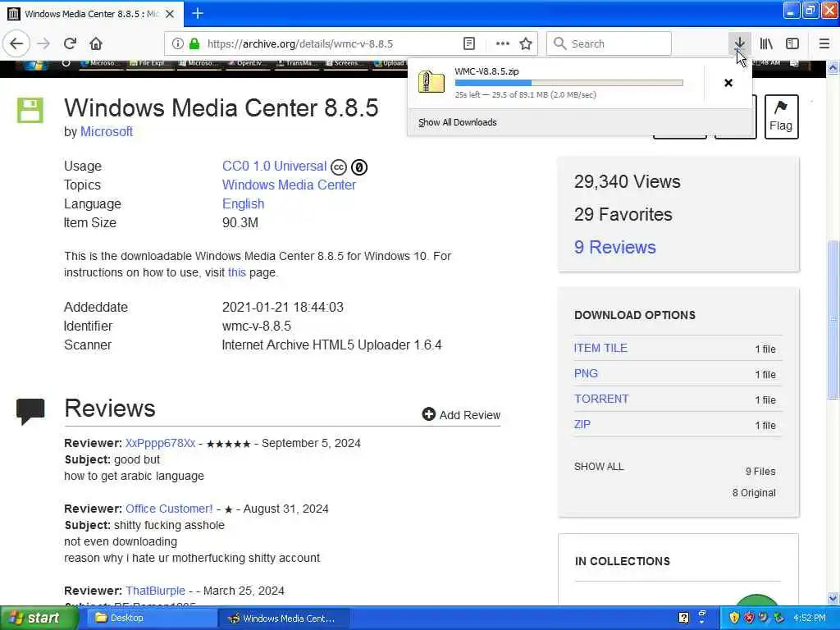Open the Microsoft author link

[106, 131]
